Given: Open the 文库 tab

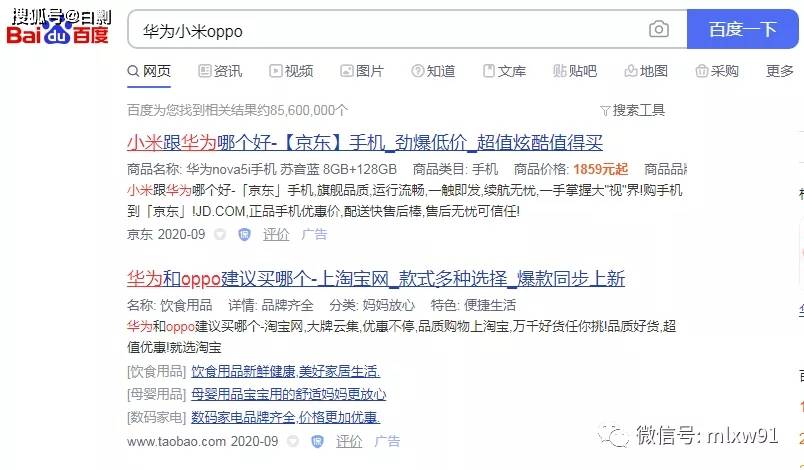Looking at the screenshot, I should (x=505, y=71).
